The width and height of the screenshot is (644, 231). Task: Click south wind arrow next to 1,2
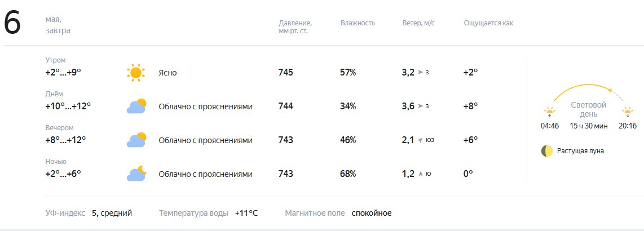pyautogui.click(x=420, y=174)
